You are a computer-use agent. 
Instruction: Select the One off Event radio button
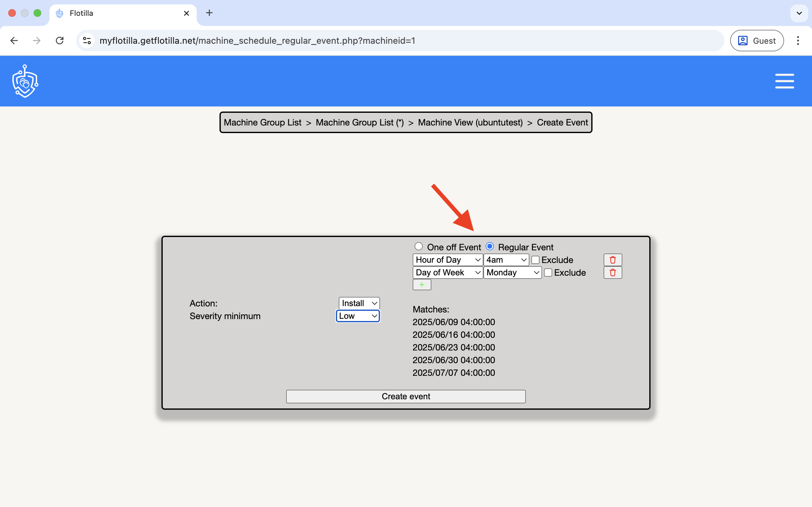[x=418, y=246]
